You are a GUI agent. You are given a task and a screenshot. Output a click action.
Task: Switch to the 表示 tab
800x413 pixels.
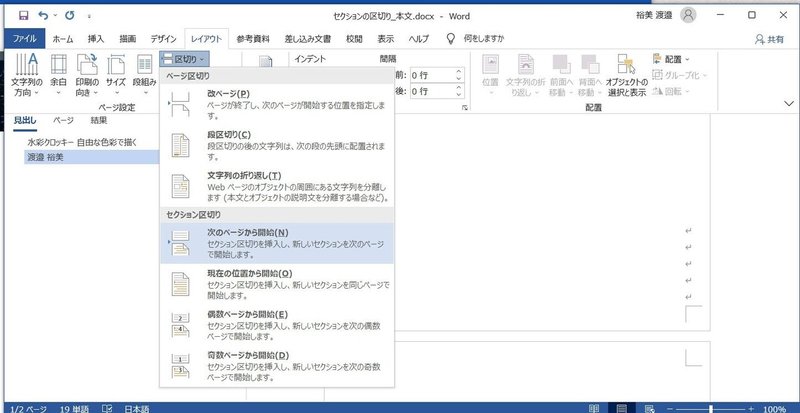(386, 39)
